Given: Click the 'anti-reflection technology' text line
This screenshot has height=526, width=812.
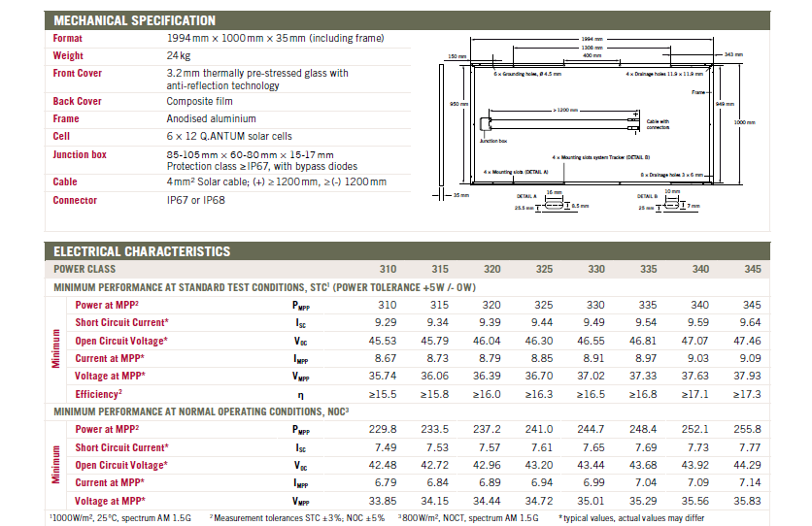Looking at the screenshot, I should tap(222, 85).
